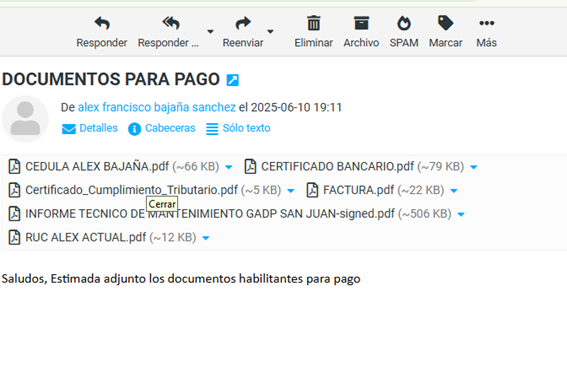The image size is (567, 378).
Task: Click the Responder reply icon
Action: pyautogui.click(x=102, y=24)
